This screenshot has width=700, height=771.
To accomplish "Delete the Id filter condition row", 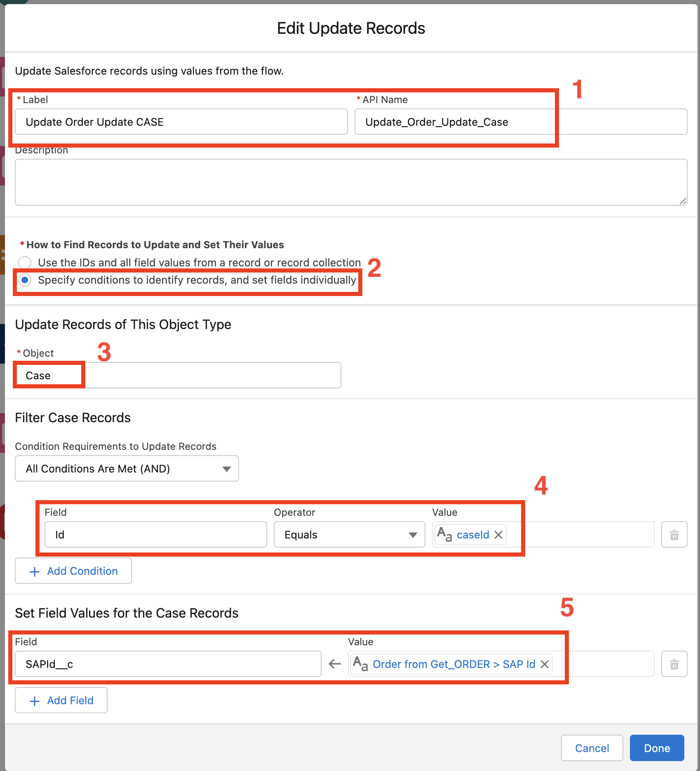I will tap(674, 535).
